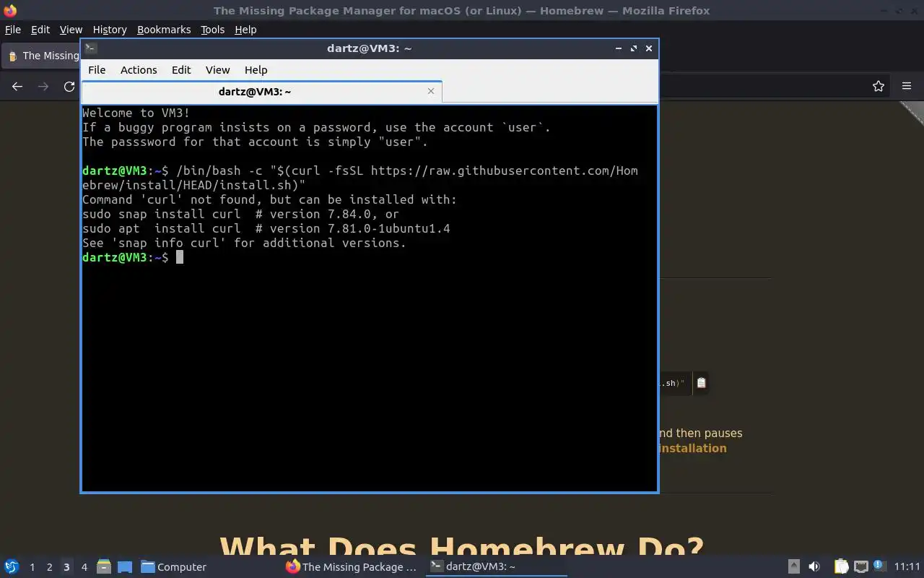Bookmark this page with the star

click(879, 87)
